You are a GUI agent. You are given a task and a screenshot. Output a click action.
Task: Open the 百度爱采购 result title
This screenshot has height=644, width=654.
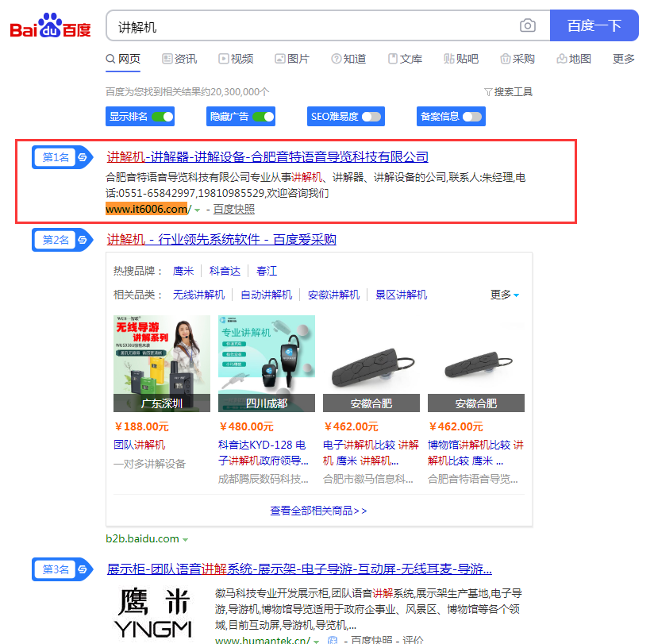click(x=221, y=240)
